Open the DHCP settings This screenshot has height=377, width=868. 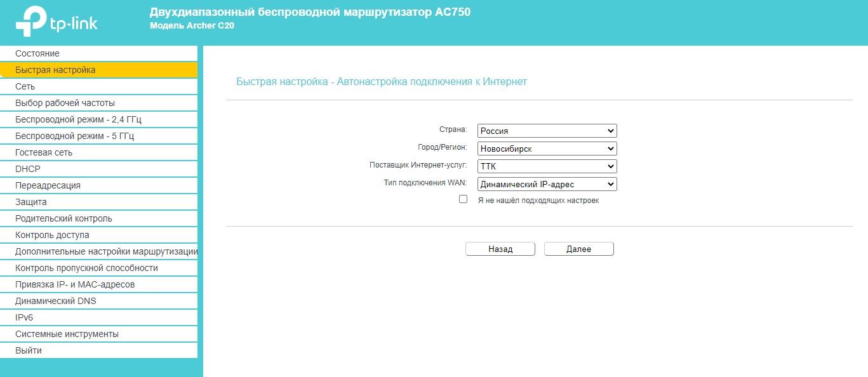[98, 169]
